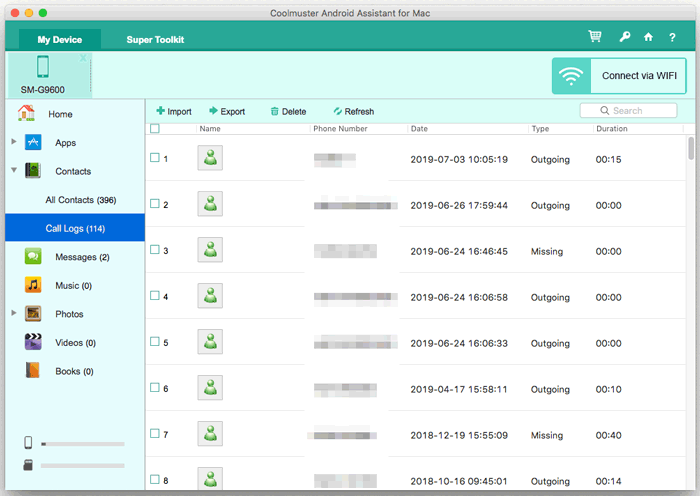Check the box for call log 6
This screenshot has height=496, width=700.
coord(155,388)
